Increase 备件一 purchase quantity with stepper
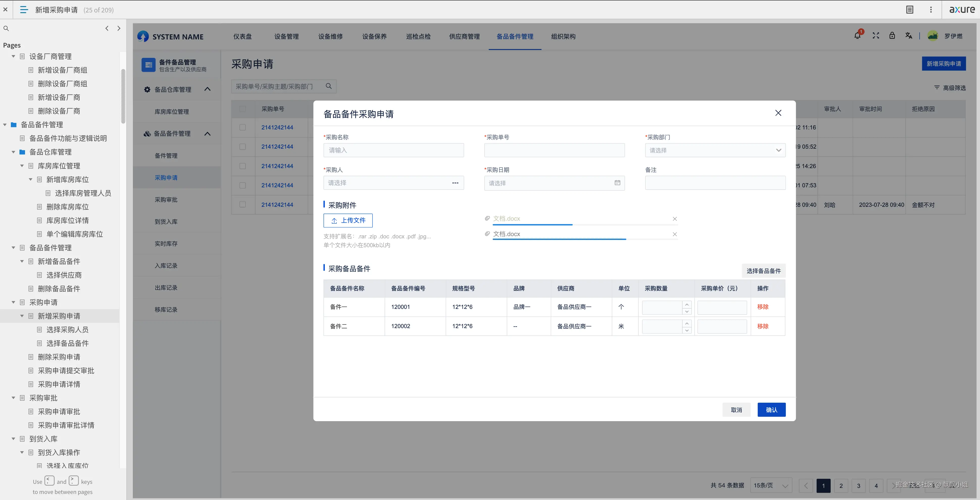Image resolution: width=980 pixels, height=500 pixels. pyautogui.click(x=687, y=304)
